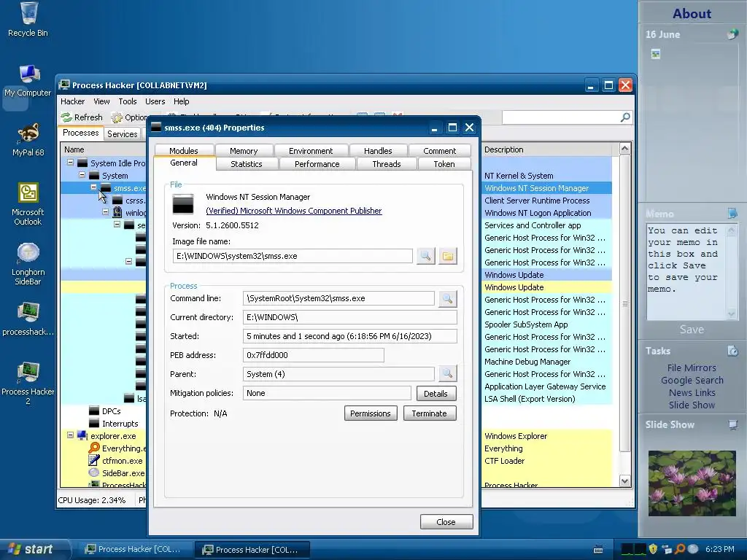Click Save under Memo in sidebar
The height and width of the screenshot is (560, 747).
point(692,330)
